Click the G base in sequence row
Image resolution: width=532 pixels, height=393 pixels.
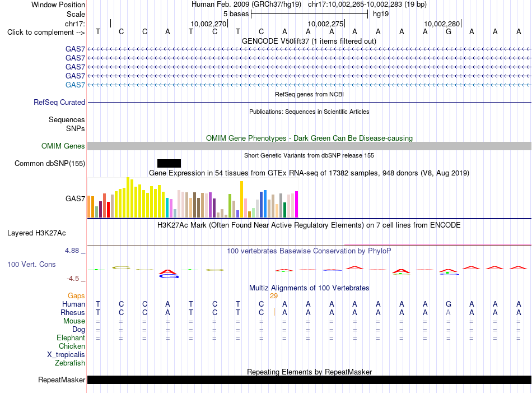pyautogui.click(x=449, y=32)
